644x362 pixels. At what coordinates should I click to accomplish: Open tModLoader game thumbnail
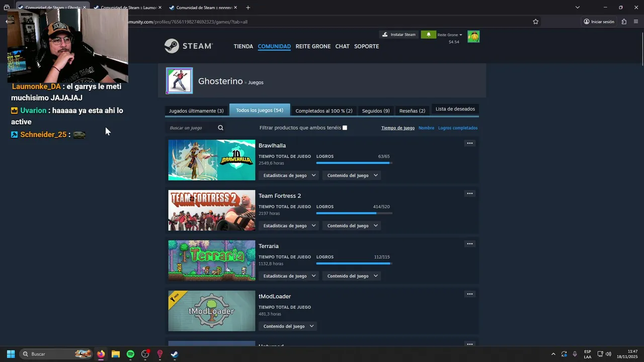click(x=212, y=311)
